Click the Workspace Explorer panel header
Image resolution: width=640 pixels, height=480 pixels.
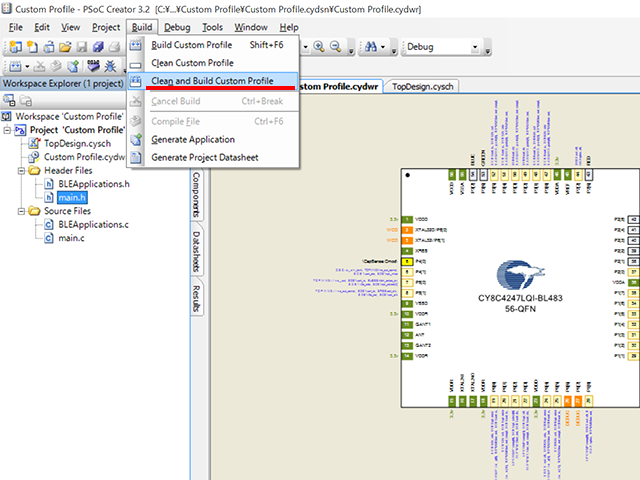[63, 84]
